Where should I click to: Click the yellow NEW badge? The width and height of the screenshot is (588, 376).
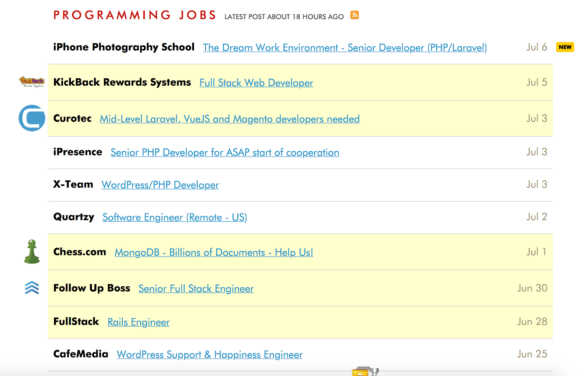coord(565,47)
